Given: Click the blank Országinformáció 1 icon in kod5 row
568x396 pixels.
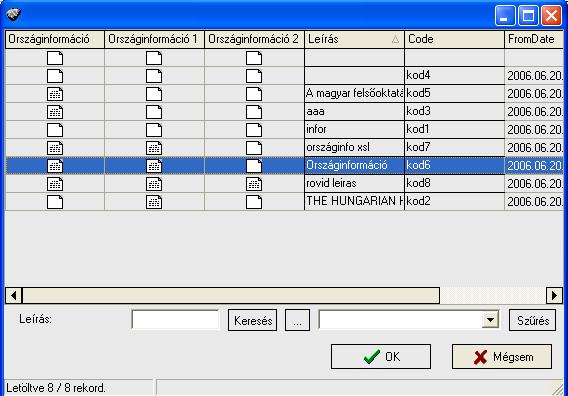Looking at the screenshot, I should tap(154, 94).
